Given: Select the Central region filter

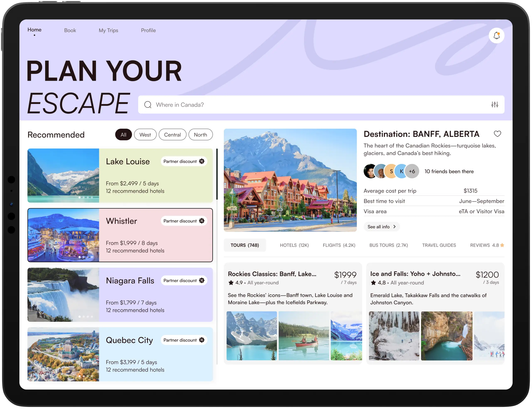Looking at the screenshot, I should point(172,135).
